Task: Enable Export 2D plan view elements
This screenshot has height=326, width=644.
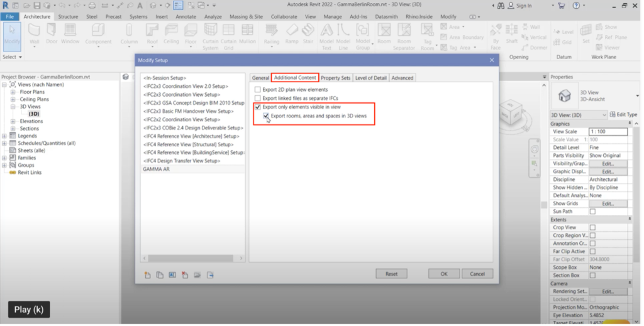Action: pos(257,89)
